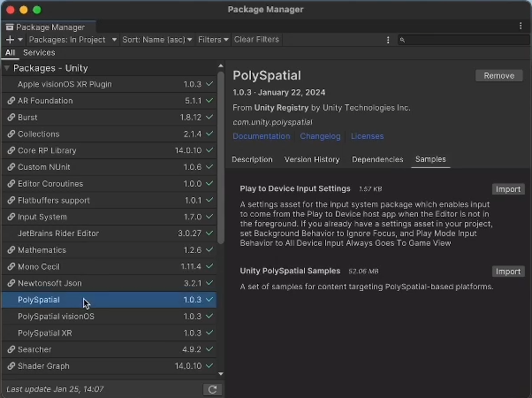Open the Sort: Name (asc) dropdown

(x=156, y=40)
